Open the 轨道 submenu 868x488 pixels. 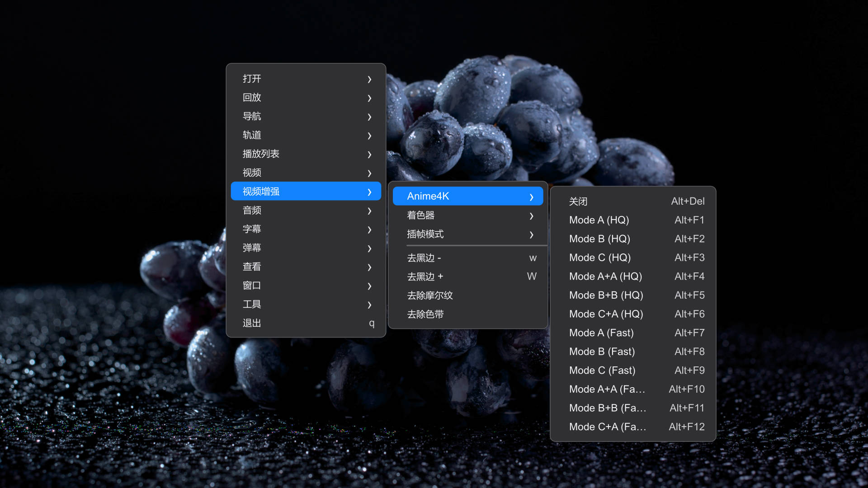[x=306, y=135]
